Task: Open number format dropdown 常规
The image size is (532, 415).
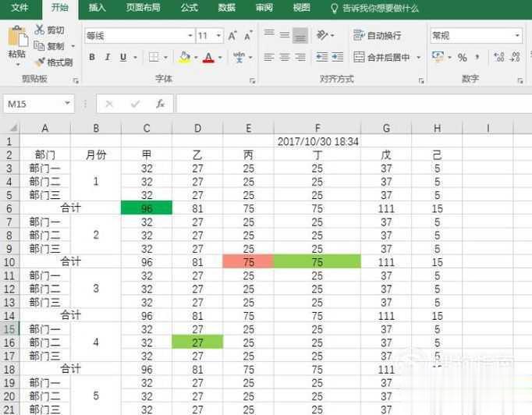Action: pos(517,35)
